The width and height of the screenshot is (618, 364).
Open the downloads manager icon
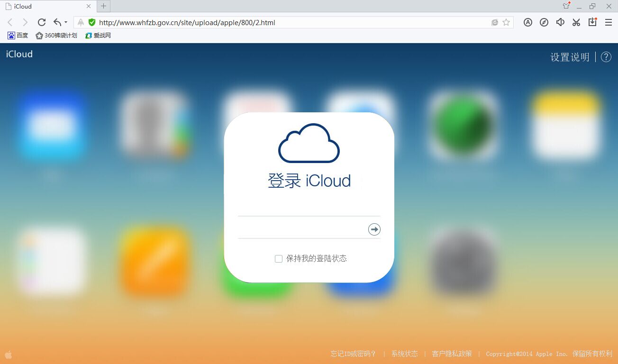pos(592,22)
